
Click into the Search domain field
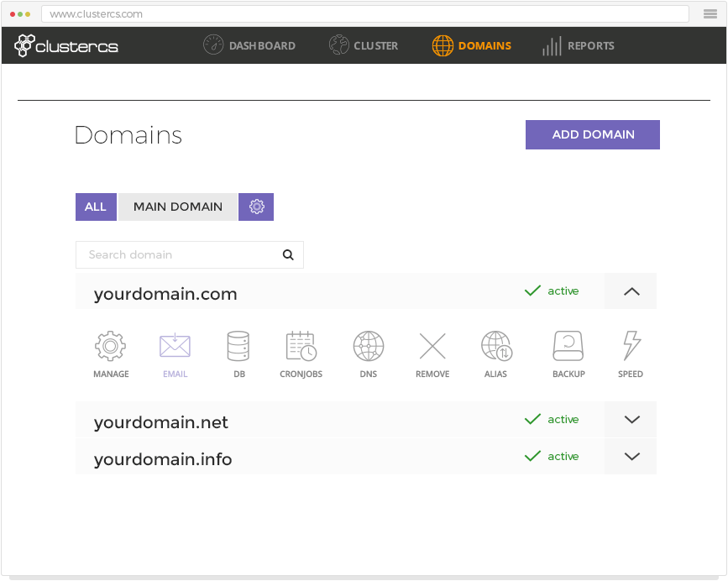(190, 254)
